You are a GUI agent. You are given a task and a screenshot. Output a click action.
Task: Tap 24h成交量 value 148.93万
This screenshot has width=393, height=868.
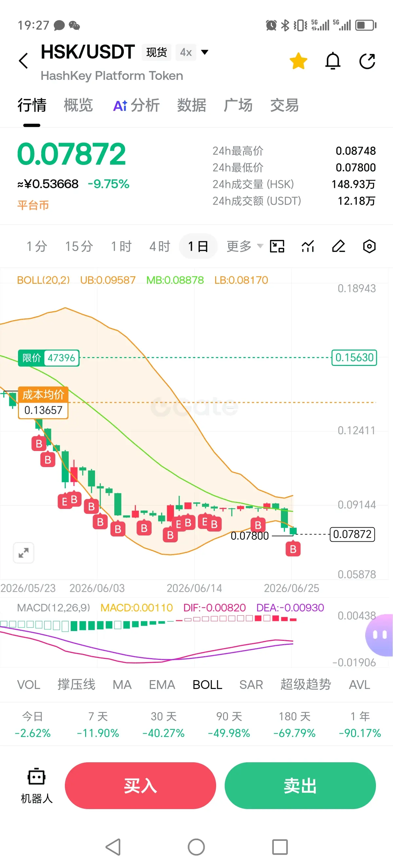(x=354, y=184)
